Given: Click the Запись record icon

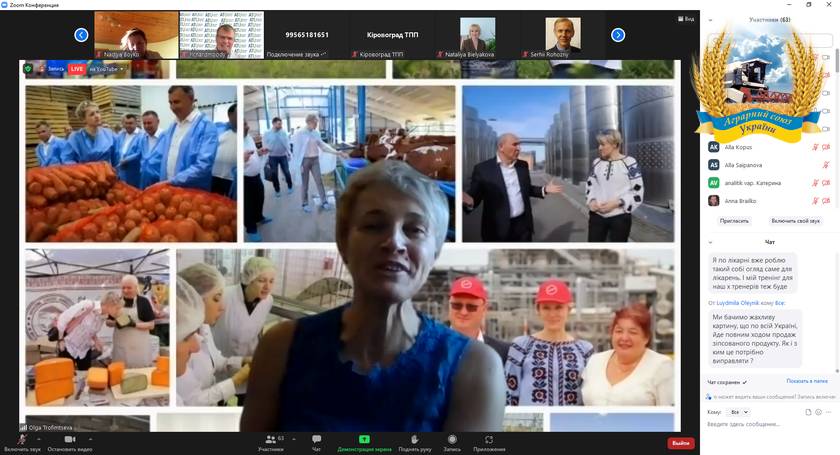Looking at the screenshot, I should (452, 443).
